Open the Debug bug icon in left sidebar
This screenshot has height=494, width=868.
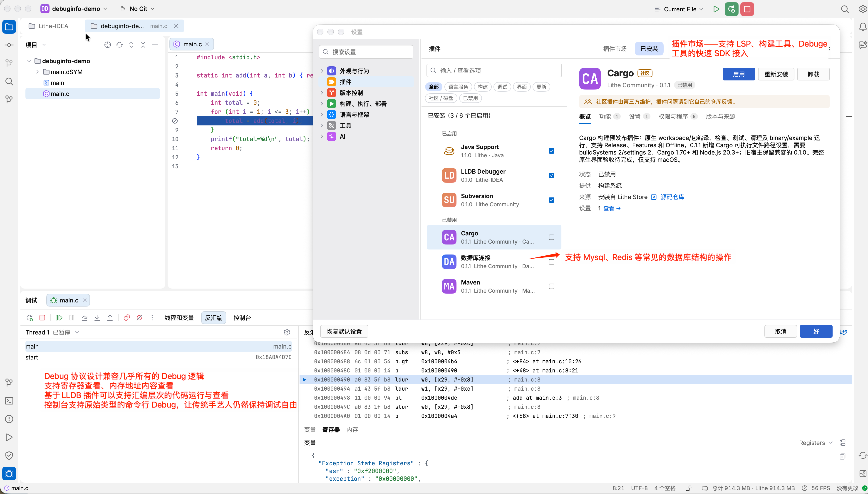click(9, 473)
